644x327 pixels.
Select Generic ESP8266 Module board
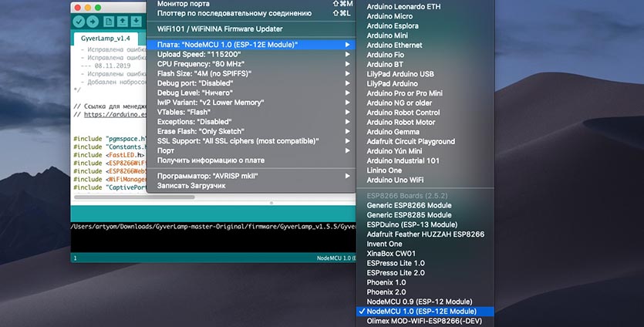(409, 205)
